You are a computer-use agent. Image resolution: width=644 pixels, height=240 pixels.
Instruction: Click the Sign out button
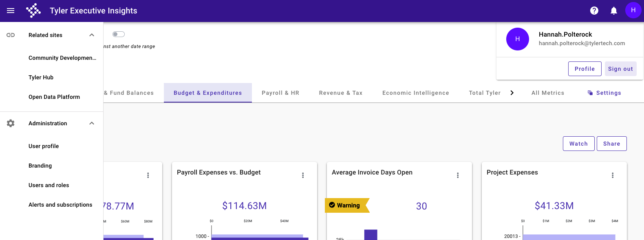coord(620,69)
